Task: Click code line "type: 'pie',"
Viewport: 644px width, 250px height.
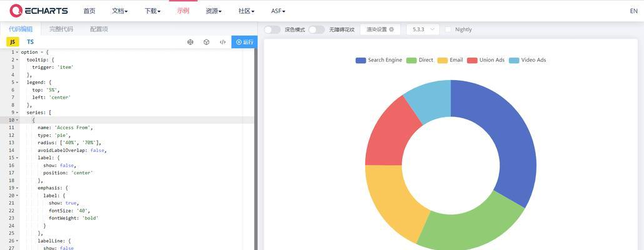Action: tap(54, 135)
